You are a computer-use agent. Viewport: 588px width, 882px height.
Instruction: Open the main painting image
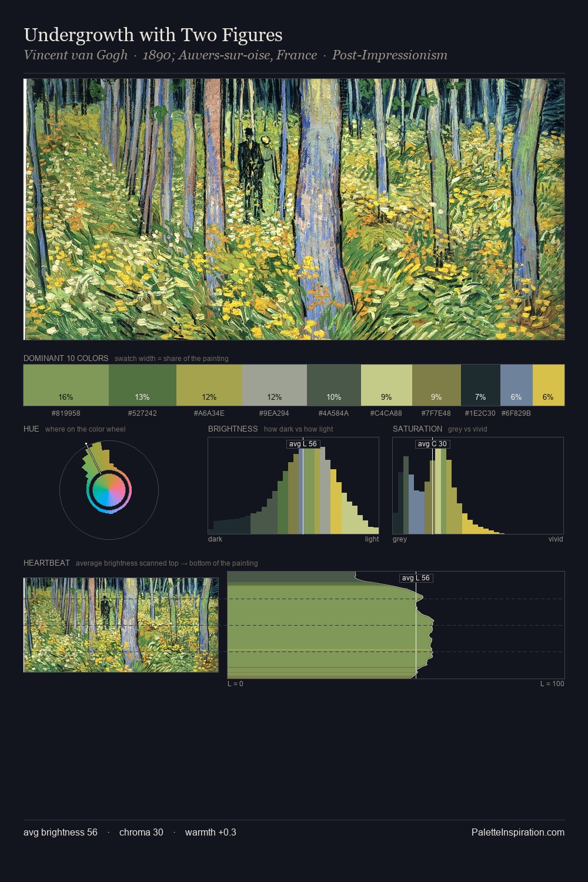[x=294, y=209]
